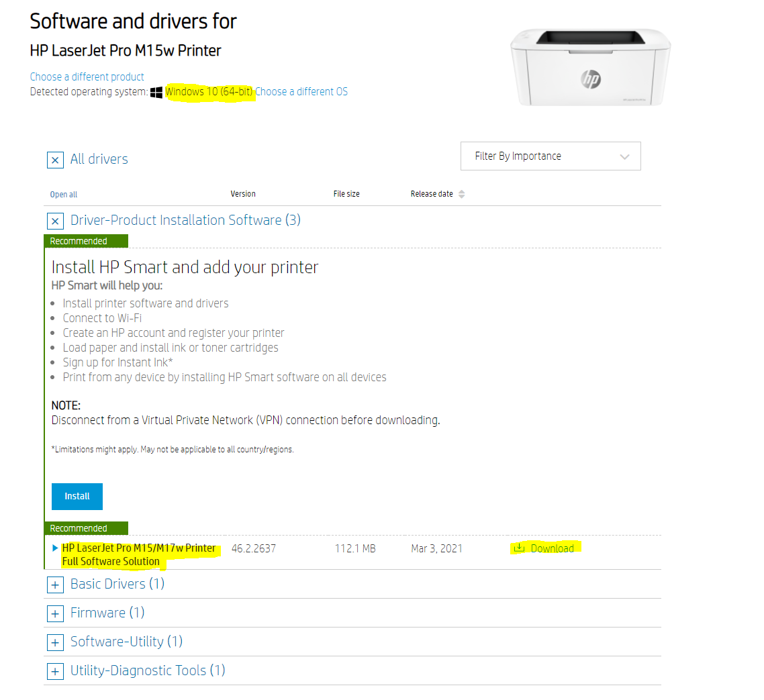Click the Open all link

[x=64, y=195]
